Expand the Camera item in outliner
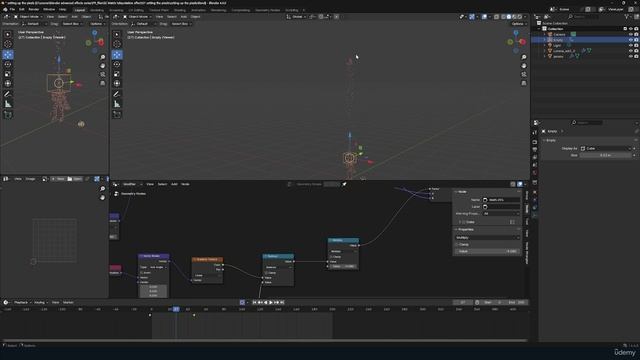This screenshot has width=640, height=360. click(x=545, y=34)
